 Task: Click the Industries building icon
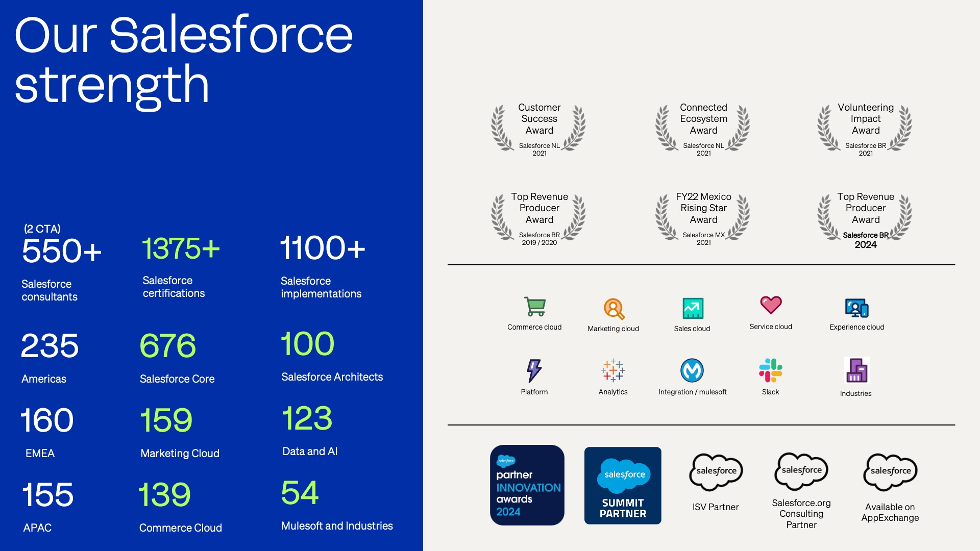pos(857,370)
